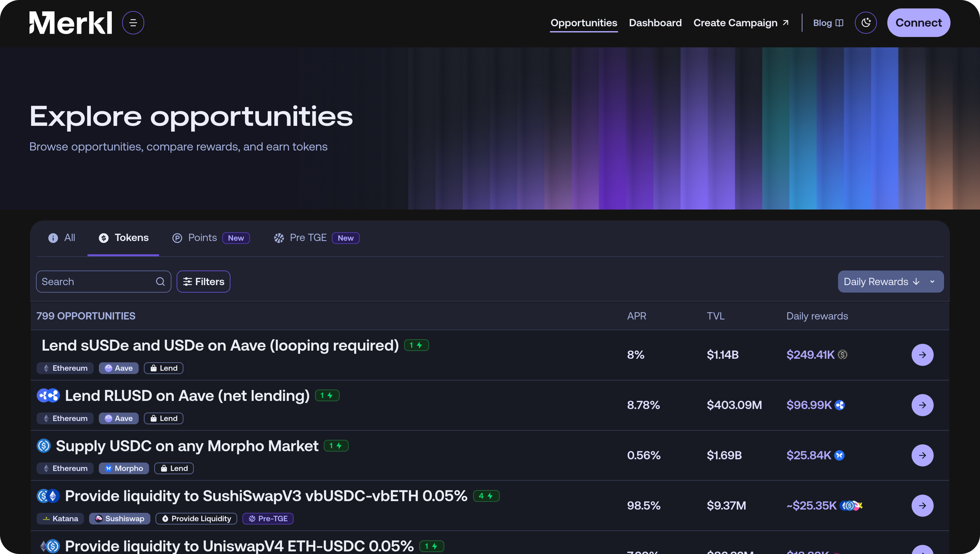Image resolution: width=980 pixels, height=554 pixels.
Task: Click the New badge beside Points
Action: click(236, 238)
